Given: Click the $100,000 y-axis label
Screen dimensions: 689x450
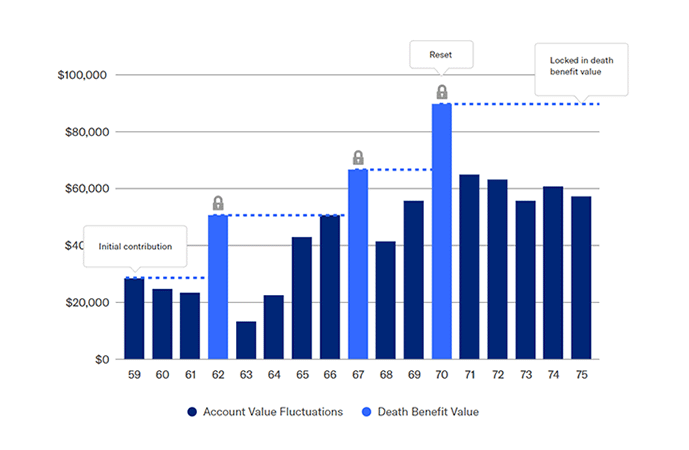Looking at the screenshot, I should click(x=90, y=75).
